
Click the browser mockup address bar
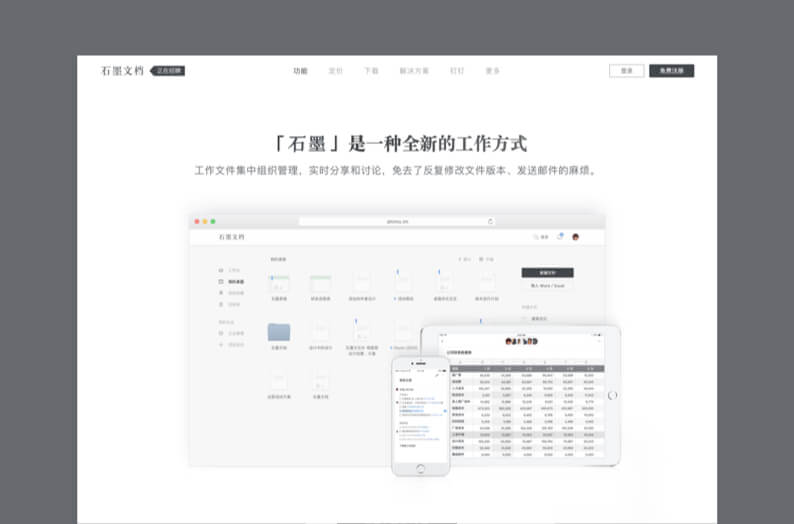[396, 221]
